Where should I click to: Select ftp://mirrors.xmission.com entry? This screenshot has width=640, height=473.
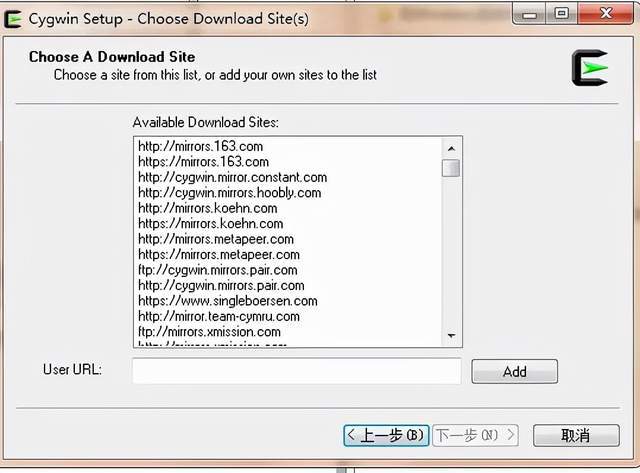[x=209, y=332]
